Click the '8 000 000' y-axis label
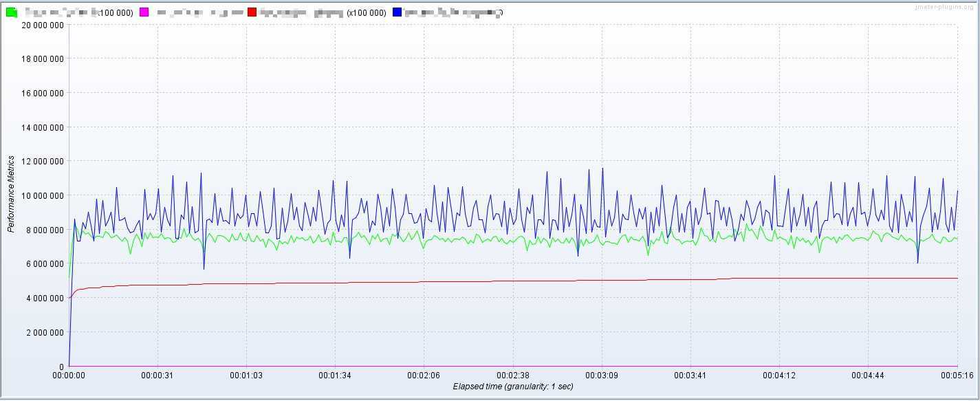The height and width of the screenshot is (401, 980). point(46,230)
